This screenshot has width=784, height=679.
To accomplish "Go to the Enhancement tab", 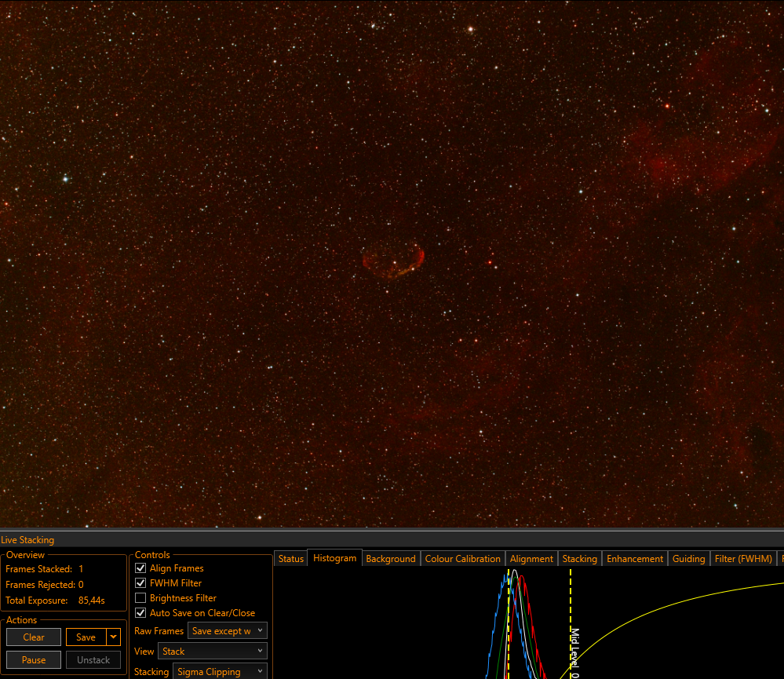I will (x=635, y=558).
